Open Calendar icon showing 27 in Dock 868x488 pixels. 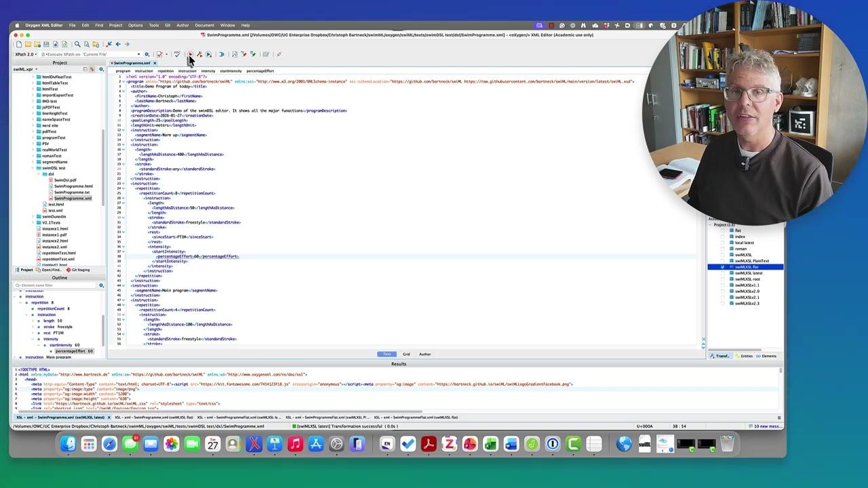tap(212, 444)
